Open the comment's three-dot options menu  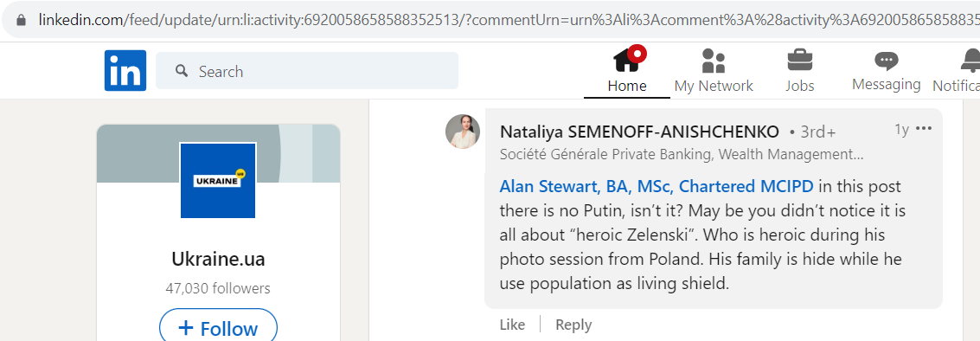click(x=923, y=129)
